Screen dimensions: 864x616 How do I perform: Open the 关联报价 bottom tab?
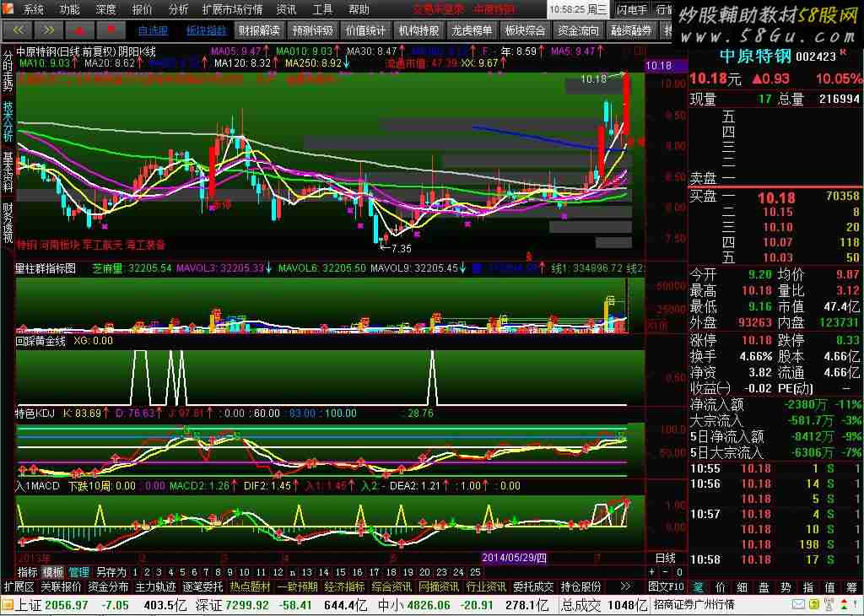[x=61, y=586]
